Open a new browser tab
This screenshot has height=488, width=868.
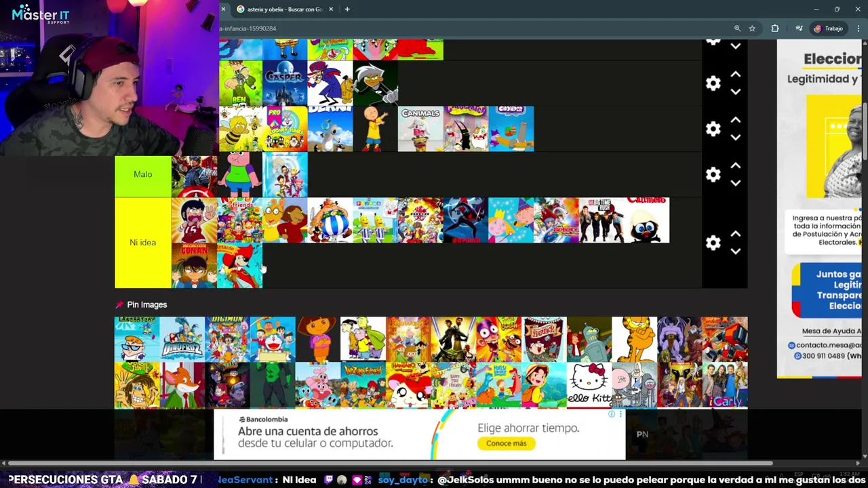coord(347,9)
